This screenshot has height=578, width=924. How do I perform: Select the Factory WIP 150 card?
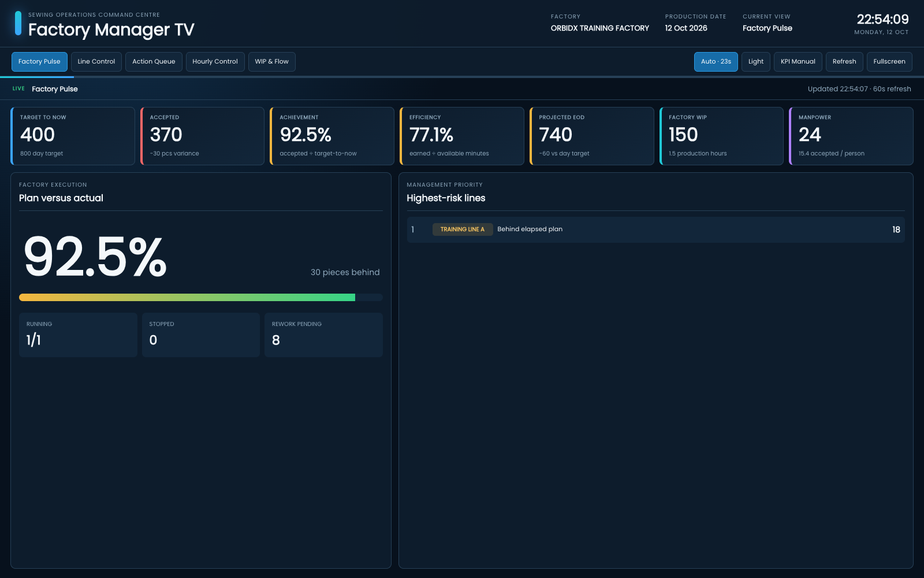tap(721, 136)
